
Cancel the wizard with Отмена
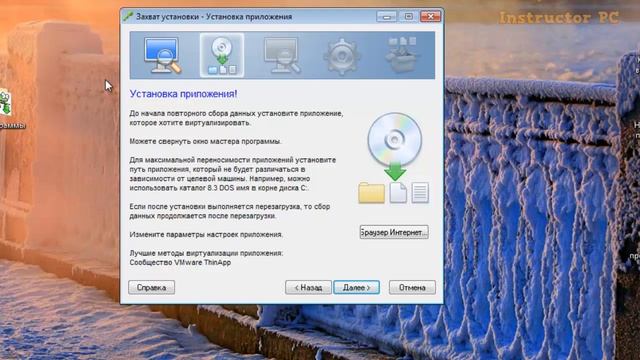point(412,287)
